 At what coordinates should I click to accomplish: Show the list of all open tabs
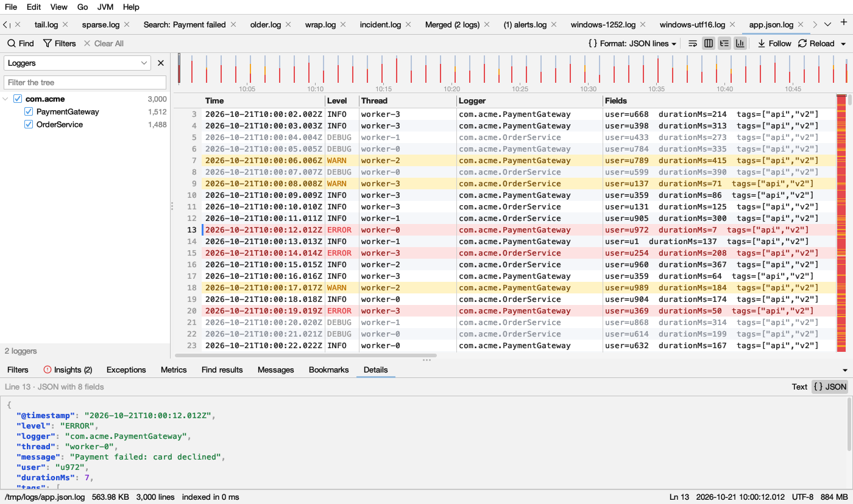click(827, 24)
